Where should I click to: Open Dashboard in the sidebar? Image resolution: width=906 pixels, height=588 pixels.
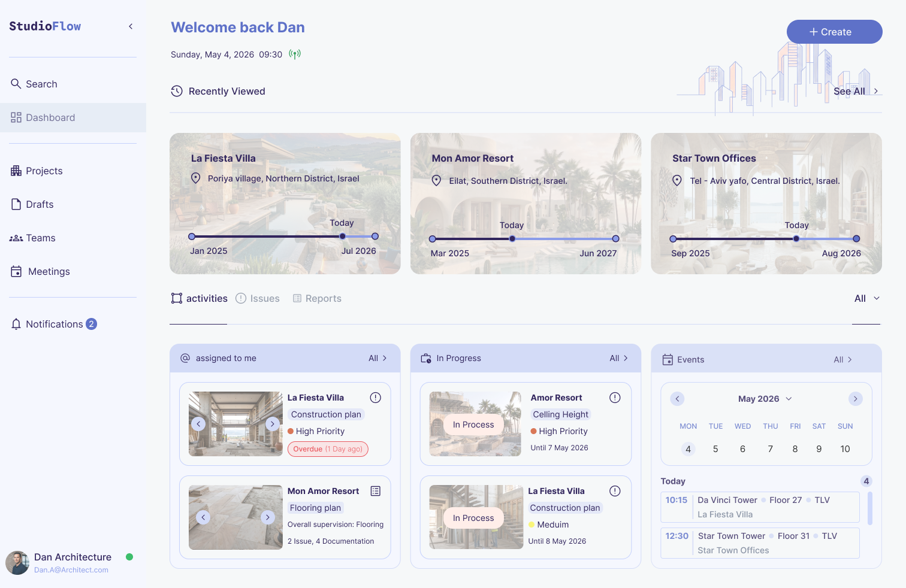click(73, 117)
